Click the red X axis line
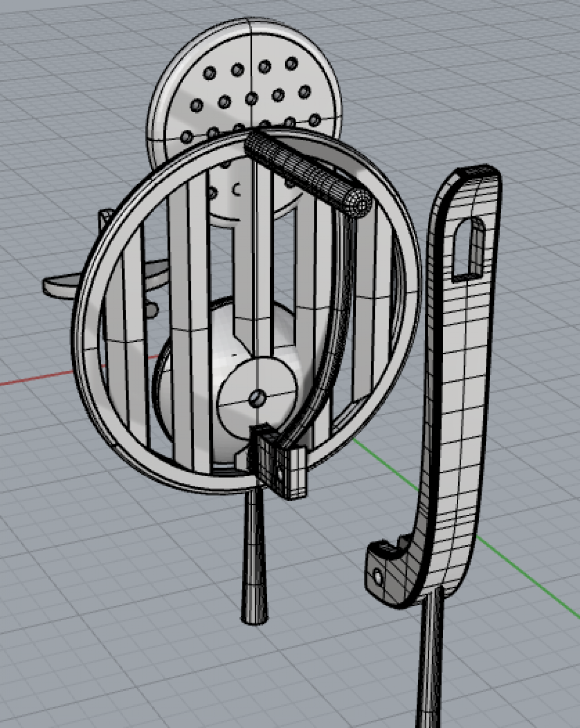 click(x=36, y=379)
